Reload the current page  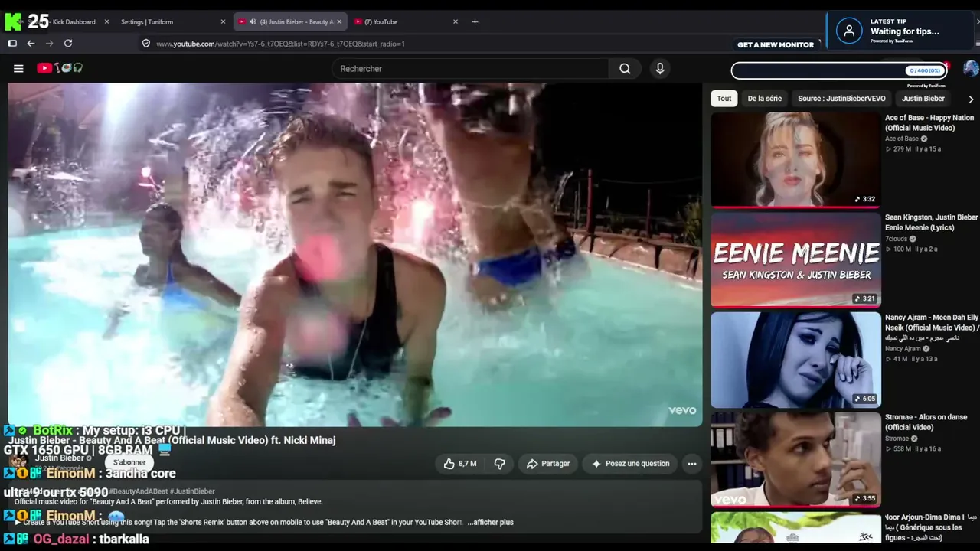[68, 44]
